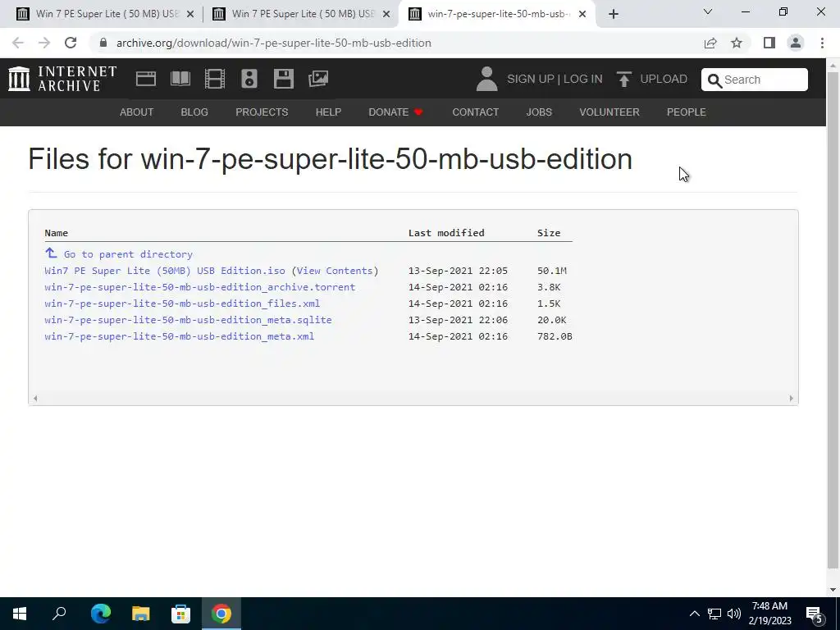The height and width of the screenshot is (630, 840).
Task: Close the second Win 7 PE tab
Action: coord(386,14)
